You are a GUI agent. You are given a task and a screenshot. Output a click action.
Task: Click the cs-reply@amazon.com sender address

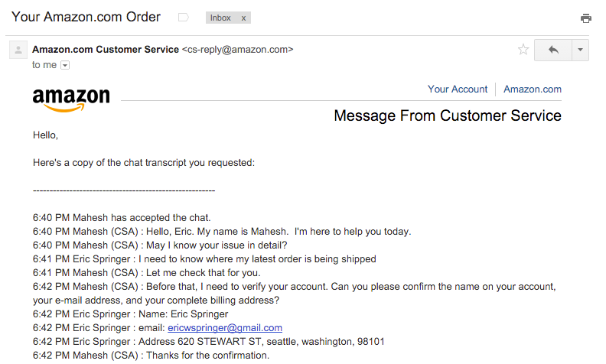coord(237,49)
